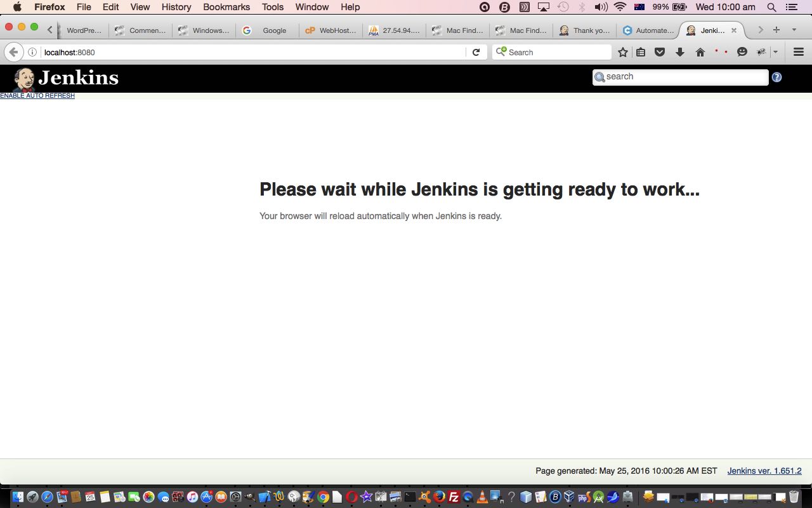Viewport: 812px width, 508px height.
Task: Click the Firefox Search field
Action: click(x=552, y=52)
